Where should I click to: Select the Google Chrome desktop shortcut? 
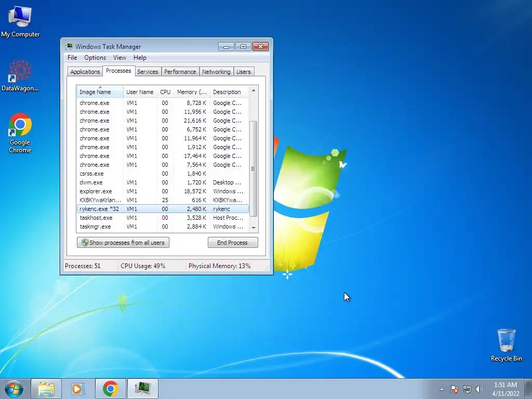tap(20, 132)
